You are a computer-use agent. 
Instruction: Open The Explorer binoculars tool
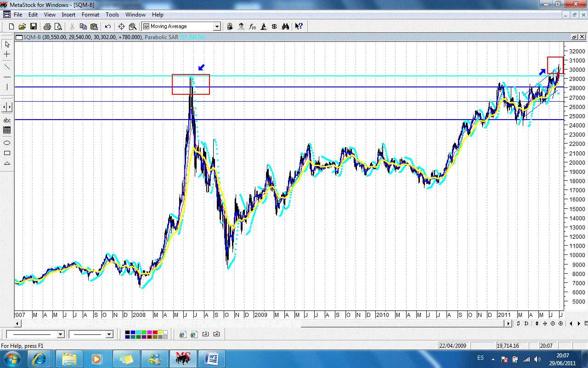(285, 27)
